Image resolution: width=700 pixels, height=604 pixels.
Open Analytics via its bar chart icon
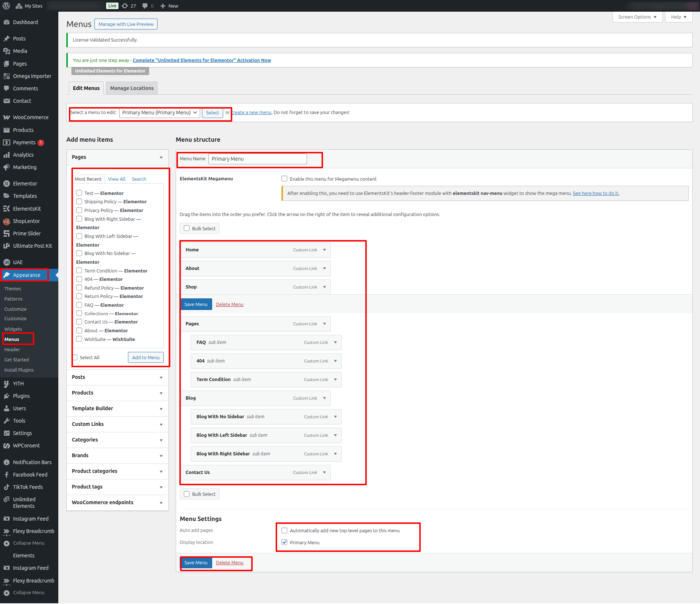[x=7, y=155]
